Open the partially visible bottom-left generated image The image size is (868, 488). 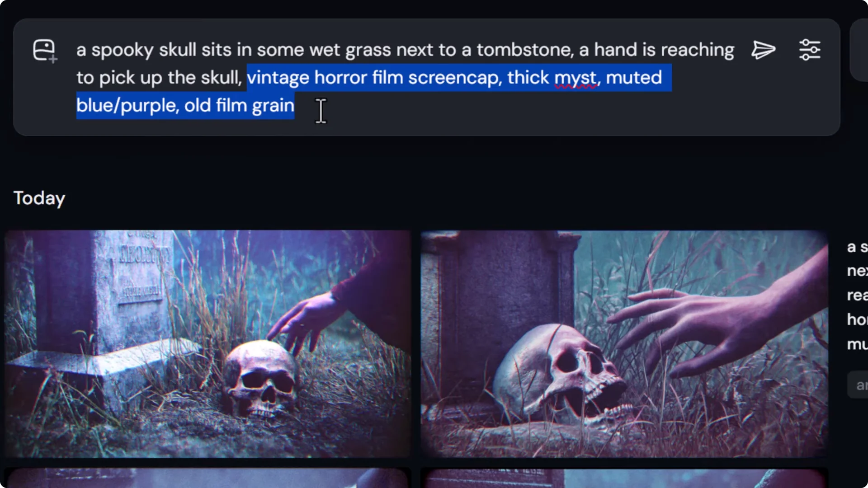tap(208, 478)
